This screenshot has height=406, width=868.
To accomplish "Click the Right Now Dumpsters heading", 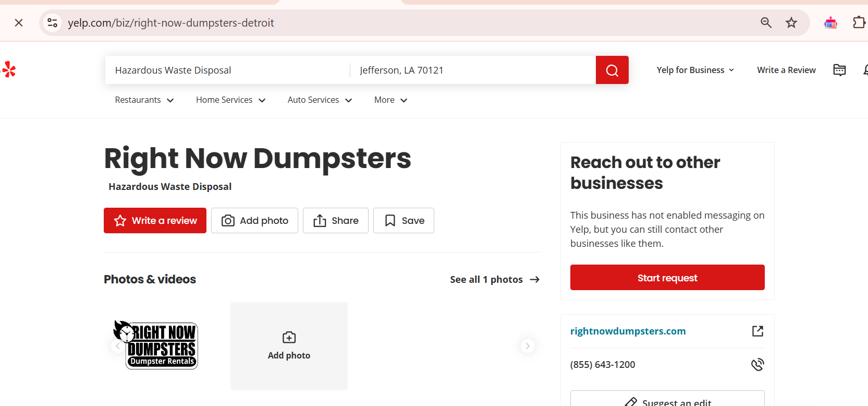I will (x=258, y=158).
